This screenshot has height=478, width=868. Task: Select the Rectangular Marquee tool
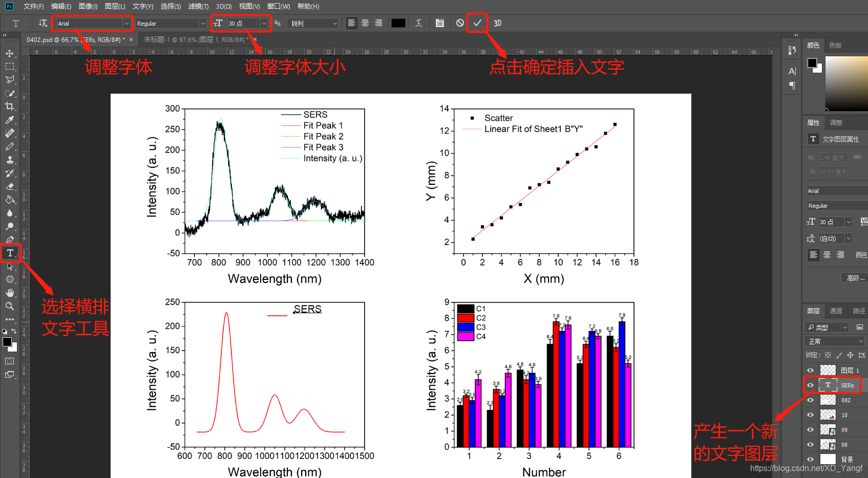pyautogui.click(x=10, y=67)
